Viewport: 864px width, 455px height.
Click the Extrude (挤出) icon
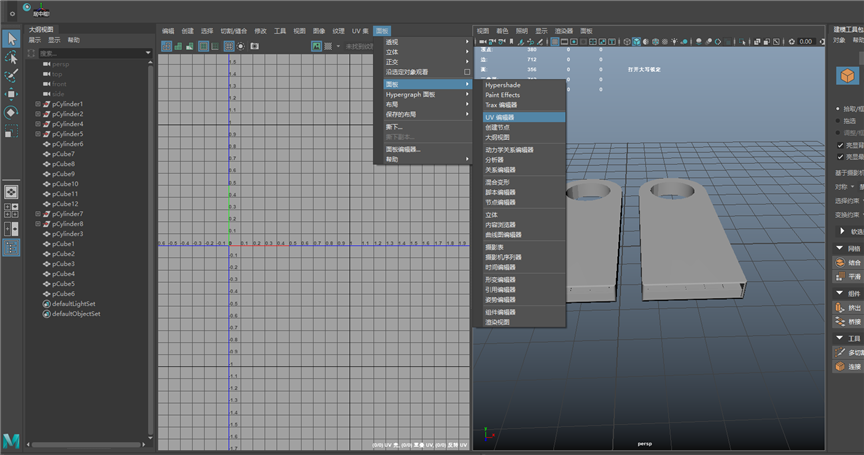pyautogui.click(x=840, y=308)
